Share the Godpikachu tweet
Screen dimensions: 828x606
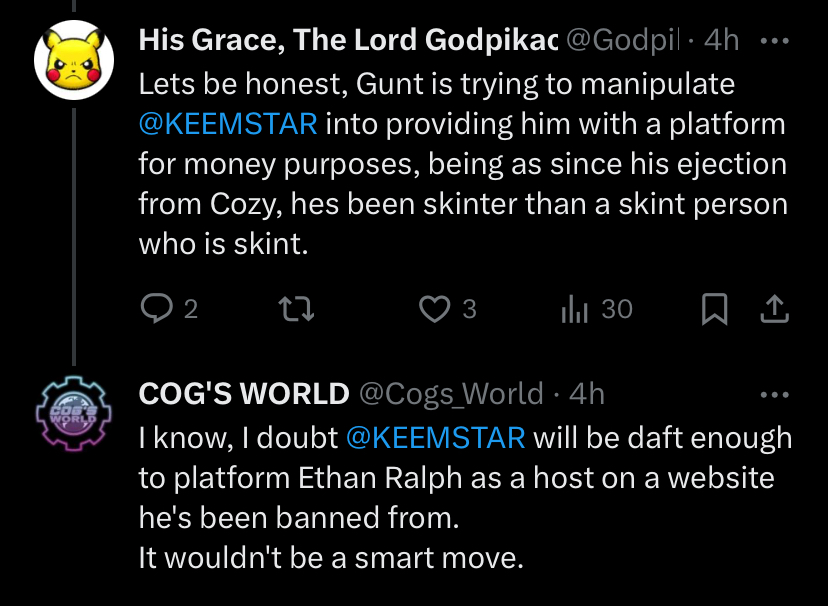coord(774,309)
